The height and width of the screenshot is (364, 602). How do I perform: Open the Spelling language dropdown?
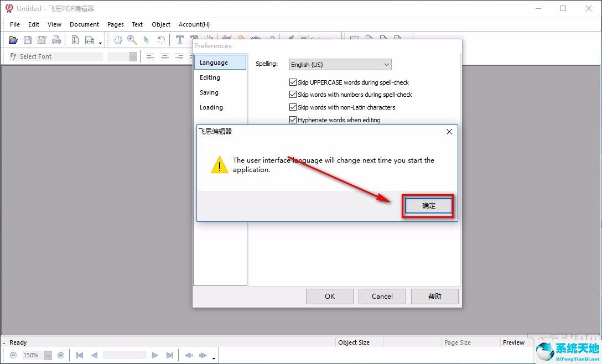point(340,65)
